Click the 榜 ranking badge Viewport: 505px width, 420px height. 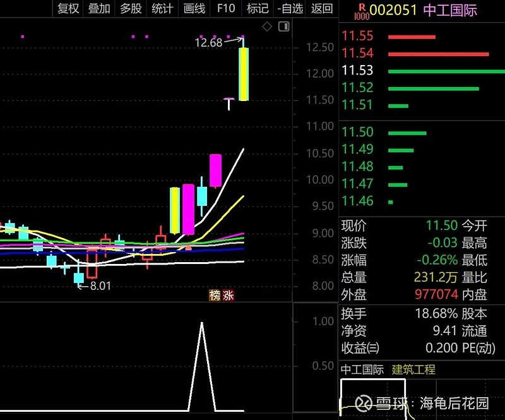(x=214, y=296)
